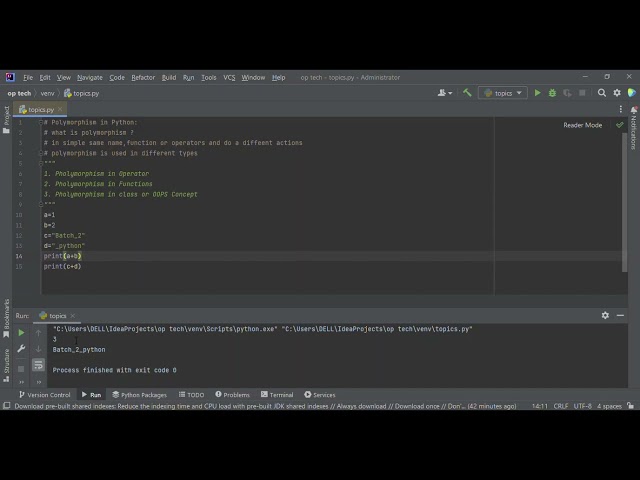640x480 pixels.
Task: Hide the Run tool window with minus icon
Action: coord(620,315)
